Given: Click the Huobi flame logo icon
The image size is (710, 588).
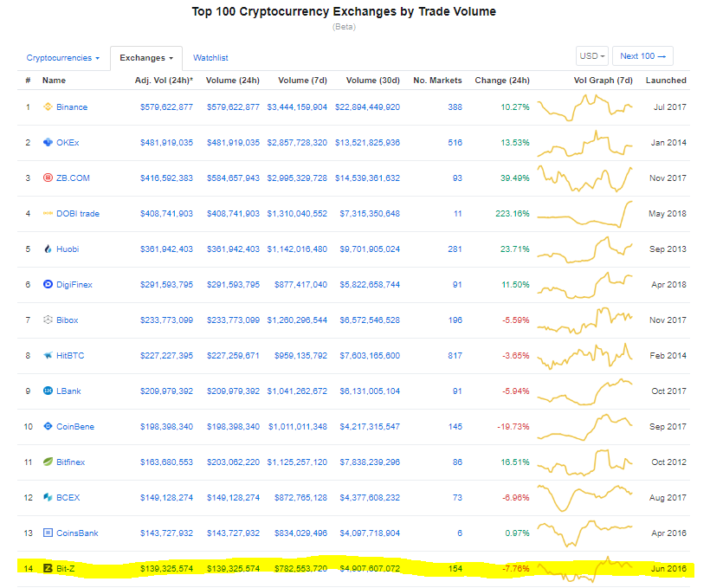Looking at the screenshot, I should 48,249.
